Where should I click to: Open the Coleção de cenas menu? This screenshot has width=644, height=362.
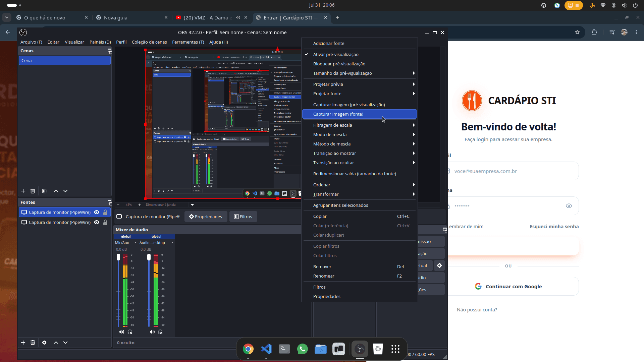pyautogui.click(x=149, y=42)
